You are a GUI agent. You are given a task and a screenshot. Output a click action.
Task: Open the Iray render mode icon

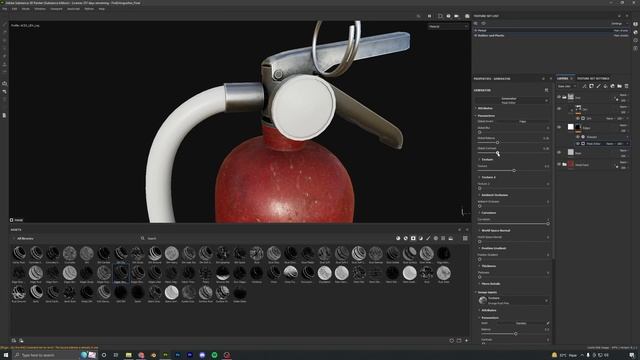point(467,16)
